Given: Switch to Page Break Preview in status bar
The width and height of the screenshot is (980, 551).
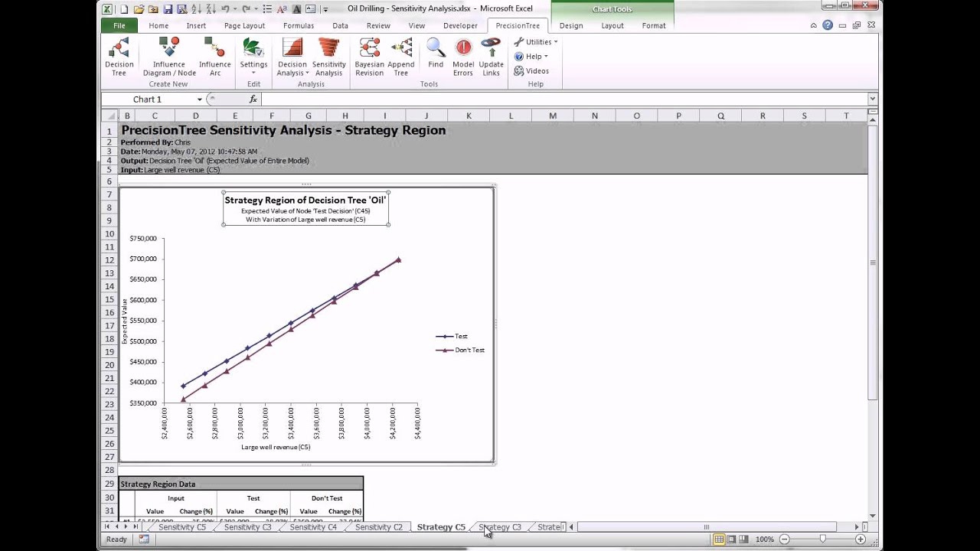Looking at the screenshot, I should point(743,540).
